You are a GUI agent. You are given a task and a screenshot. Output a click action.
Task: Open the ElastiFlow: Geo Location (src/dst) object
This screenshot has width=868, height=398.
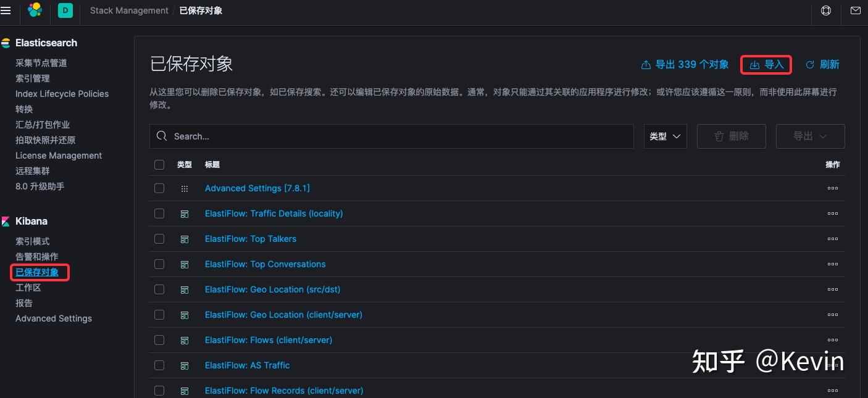pyautogui.click(x=272, y=289)
